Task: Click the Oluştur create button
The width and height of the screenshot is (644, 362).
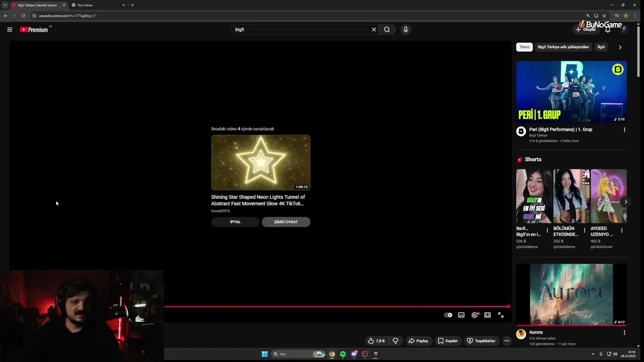Action: pos(586,30)
